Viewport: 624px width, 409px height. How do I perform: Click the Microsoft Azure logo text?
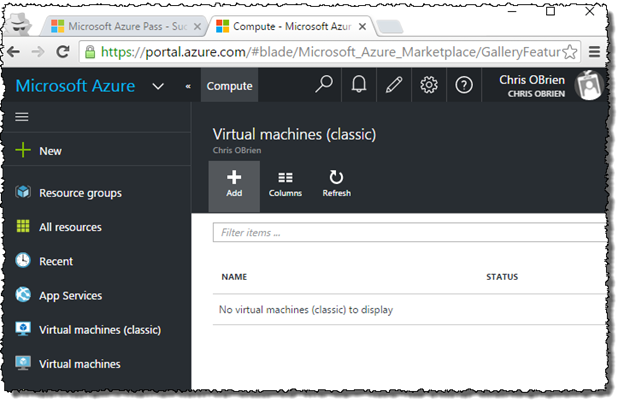pyautogui.click(x=75, y=86)
